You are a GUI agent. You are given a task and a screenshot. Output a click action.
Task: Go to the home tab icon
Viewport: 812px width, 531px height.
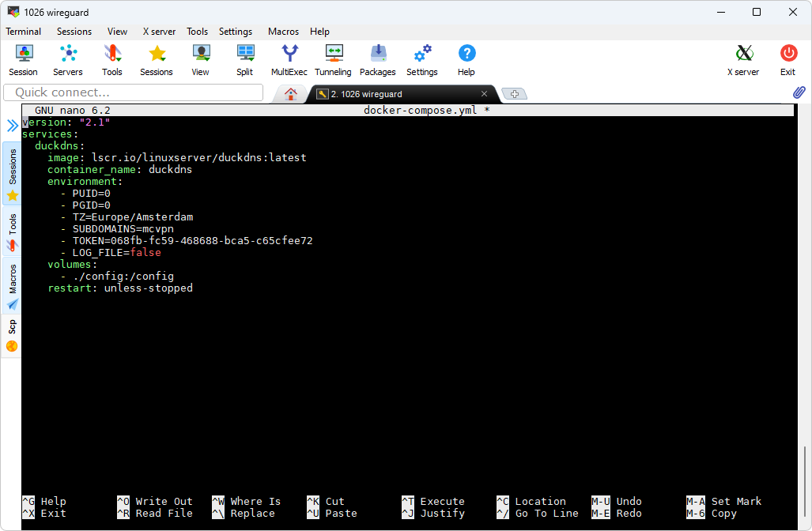(291, 93)
